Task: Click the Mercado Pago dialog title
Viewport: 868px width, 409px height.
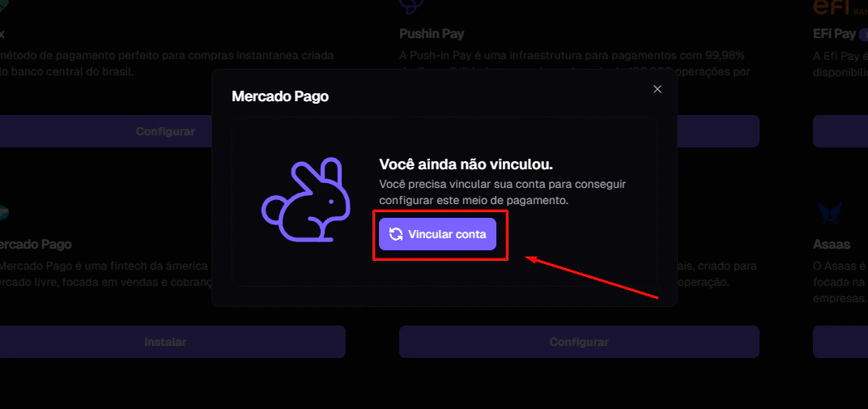Action: 280,96
